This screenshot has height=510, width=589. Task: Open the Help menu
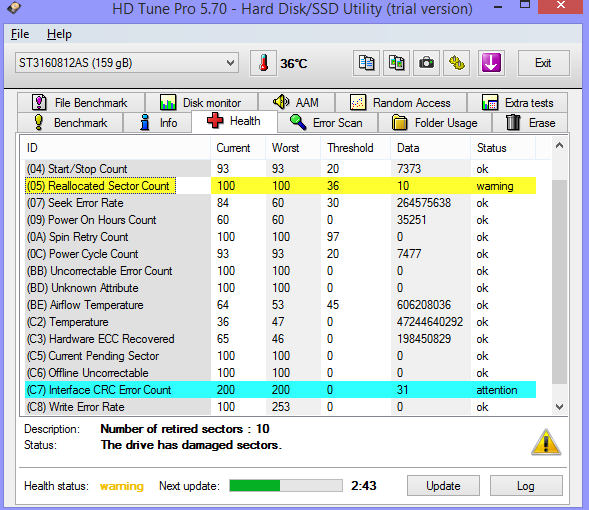pyautogui.click(x=59, y=34)
